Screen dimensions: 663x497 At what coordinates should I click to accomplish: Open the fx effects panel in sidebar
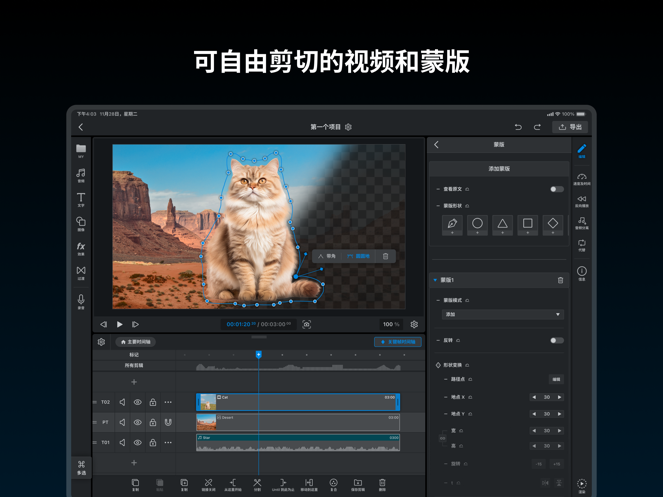[x=81, y=247]
